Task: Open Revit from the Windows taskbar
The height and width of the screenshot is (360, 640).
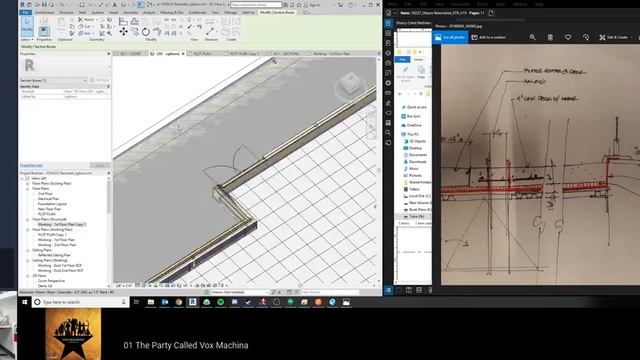Action: [193, 302]
